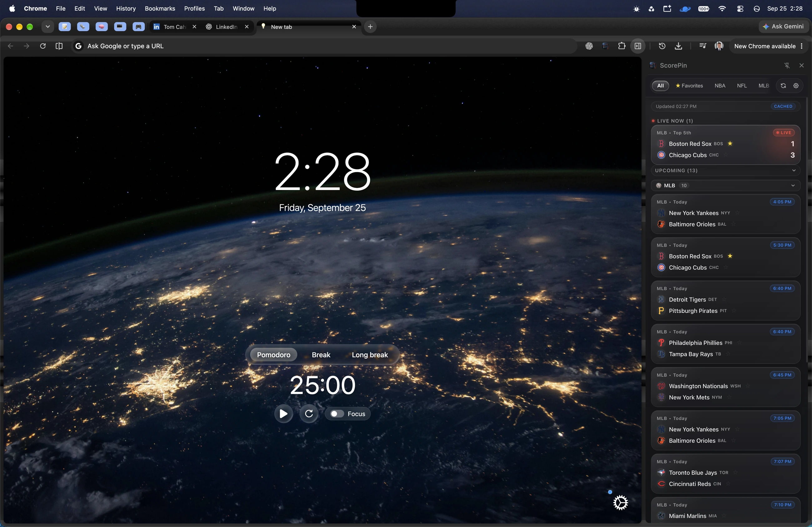812x527 pixels.
Task: Open ScorePin settings gear
Action: (x=796, y=85)
